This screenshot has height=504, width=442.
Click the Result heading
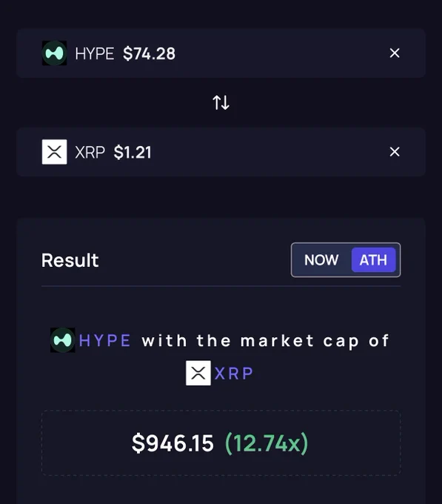coord(70,260)
